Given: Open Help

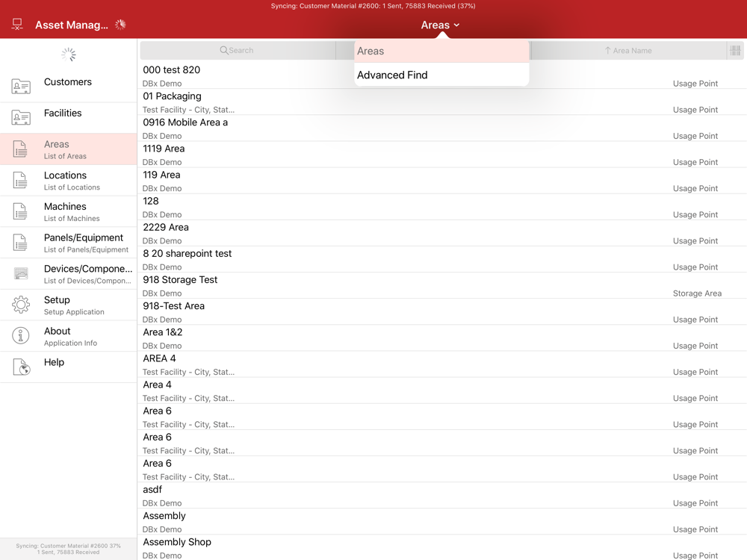Looking at the screenshot, I should pyautogui.click(x=68, y=367).
